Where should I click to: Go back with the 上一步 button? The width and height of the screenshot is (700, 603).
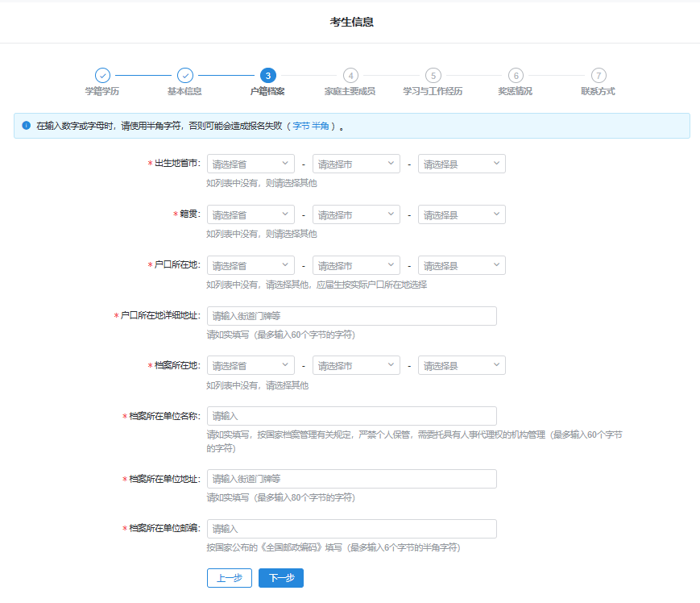coord(230,578)
